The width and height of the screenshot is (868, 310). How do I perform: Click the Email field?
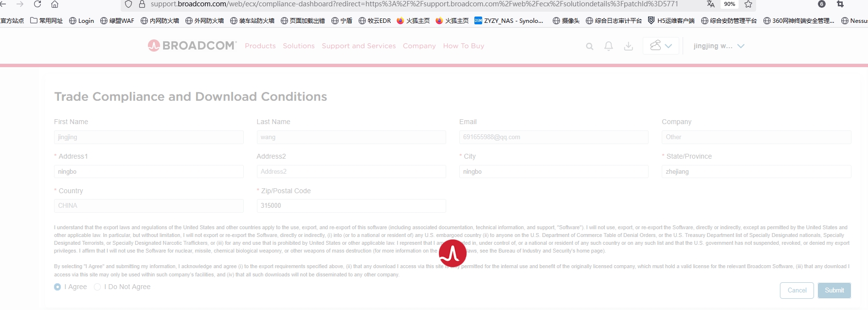click(554, 137)
